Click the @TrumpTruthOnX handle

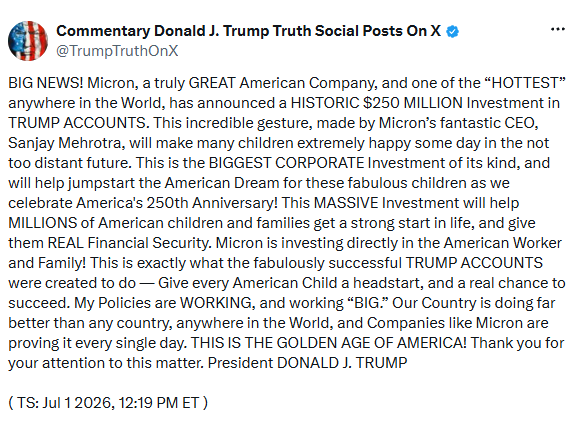(x=117, y=51)
